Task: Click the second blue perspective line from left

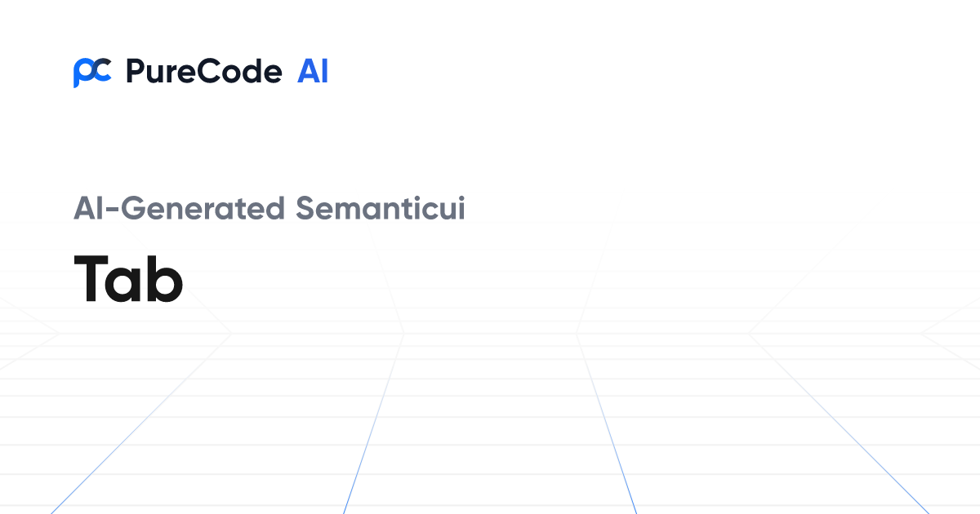Action: click(373, 424)
